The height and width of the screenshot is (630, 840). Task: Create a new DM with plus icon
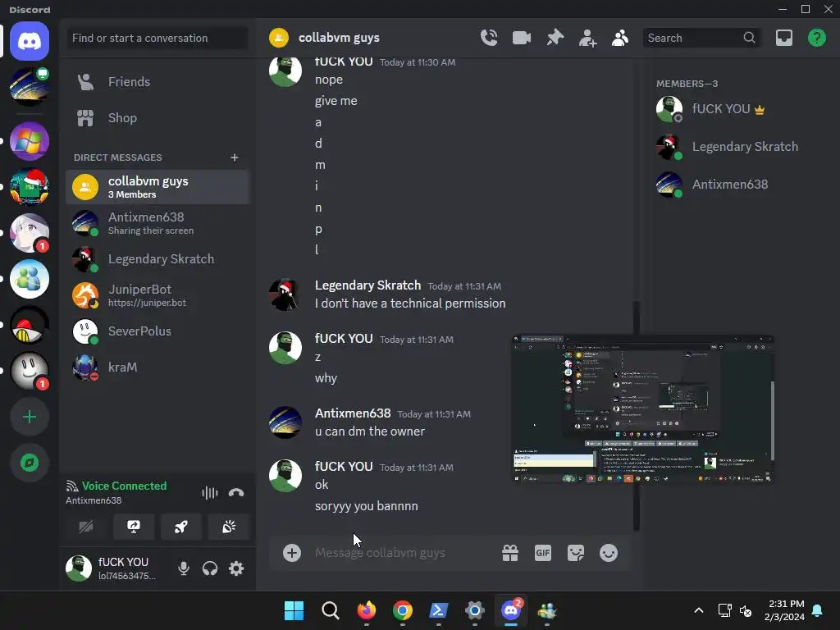(234, 157)
